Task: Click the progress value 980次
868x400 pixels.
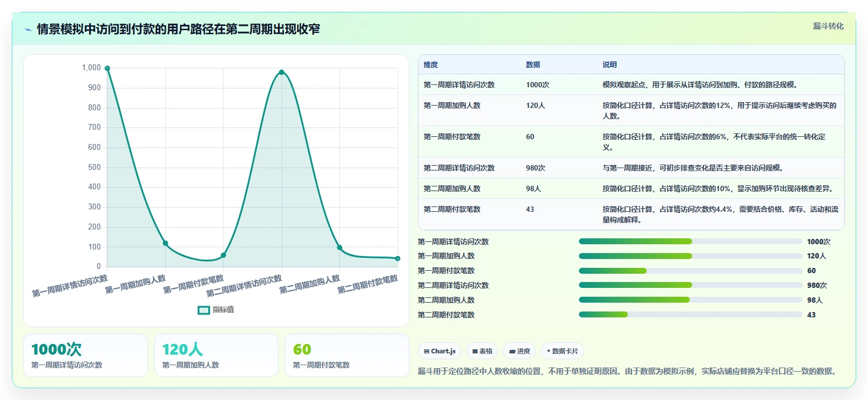Action: pos(817,286)
